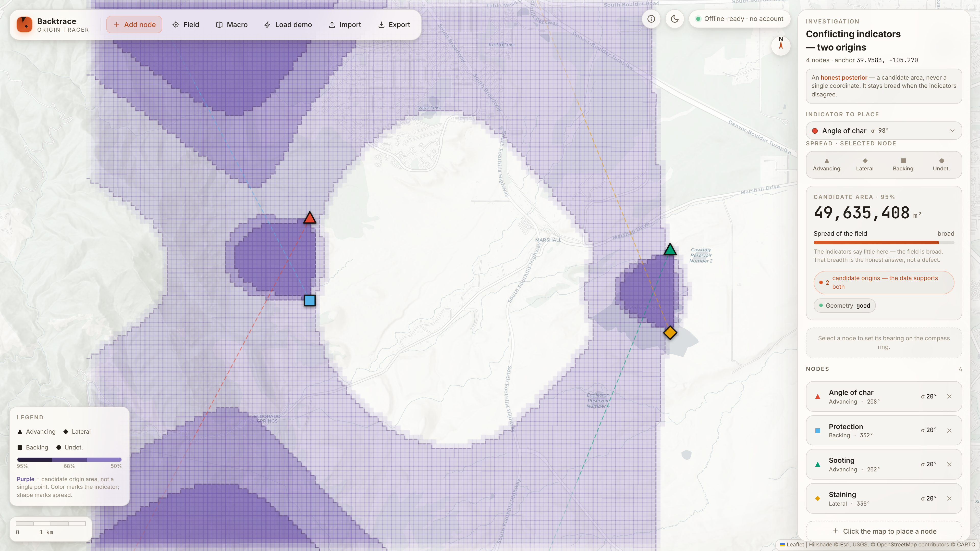Click the Add node button

pos(134,25)
